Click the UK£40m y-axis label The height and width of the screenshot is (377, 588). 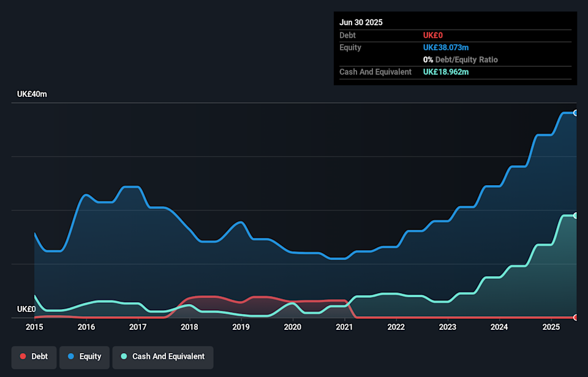tap(32, 94)
